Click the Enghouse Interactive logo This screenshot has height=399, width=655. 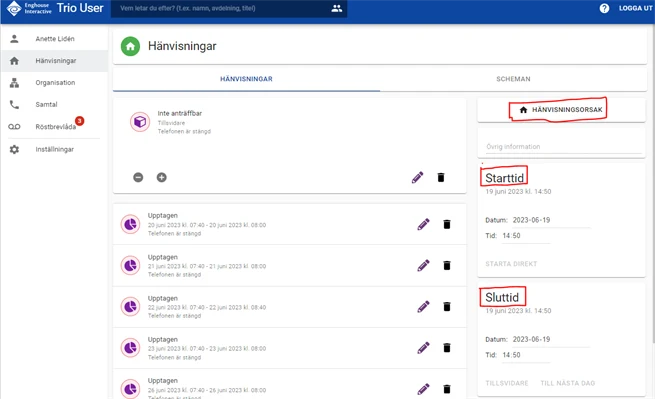29,8
